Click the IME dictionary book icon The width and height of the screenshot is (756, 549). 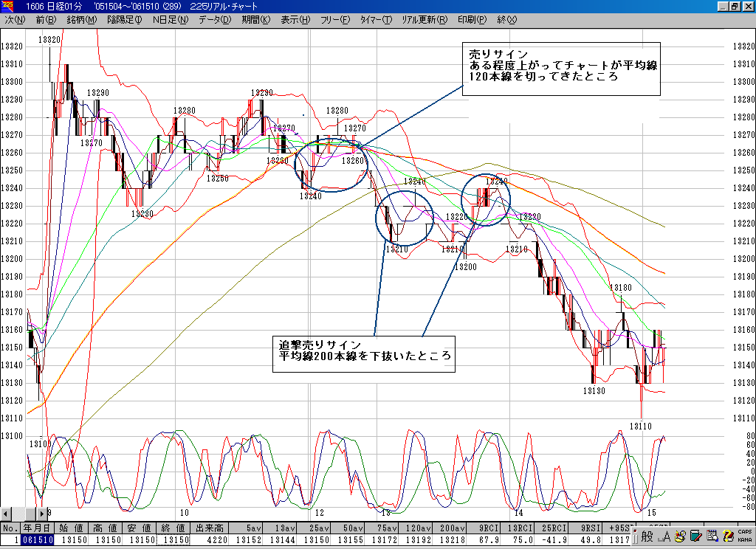pos(695,536)
